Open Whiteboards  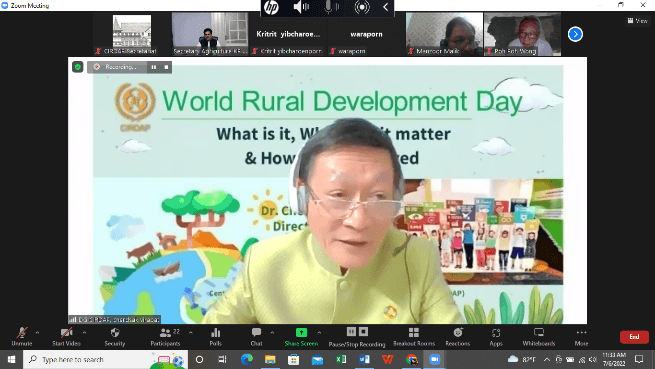pyautogui.click(x=539, y=337)
